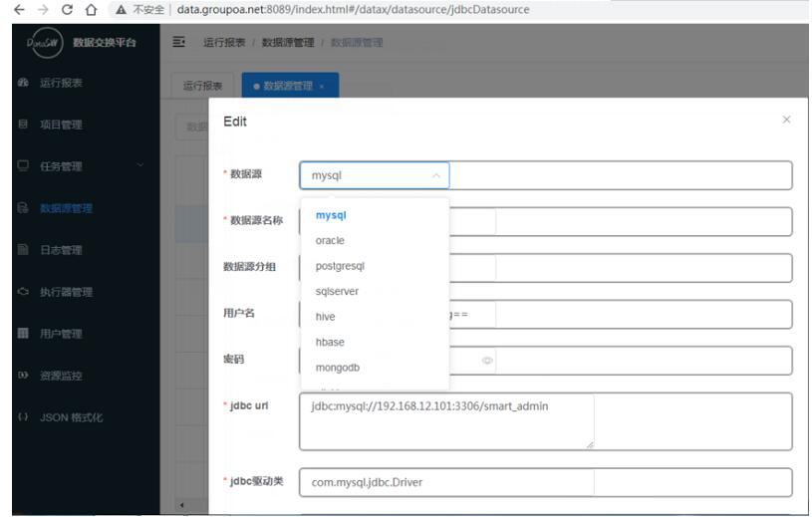Close the Edit dialog
This screenshot has height=517, width=812.
[x=787, y=120]
